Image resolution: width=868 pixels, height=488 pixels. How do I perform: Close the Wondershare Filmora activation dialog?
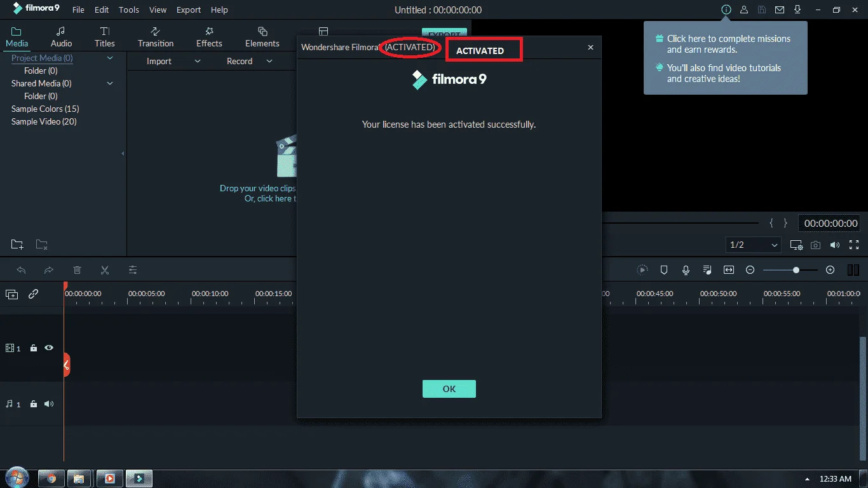pyautogui.click(x=590, y=47)
